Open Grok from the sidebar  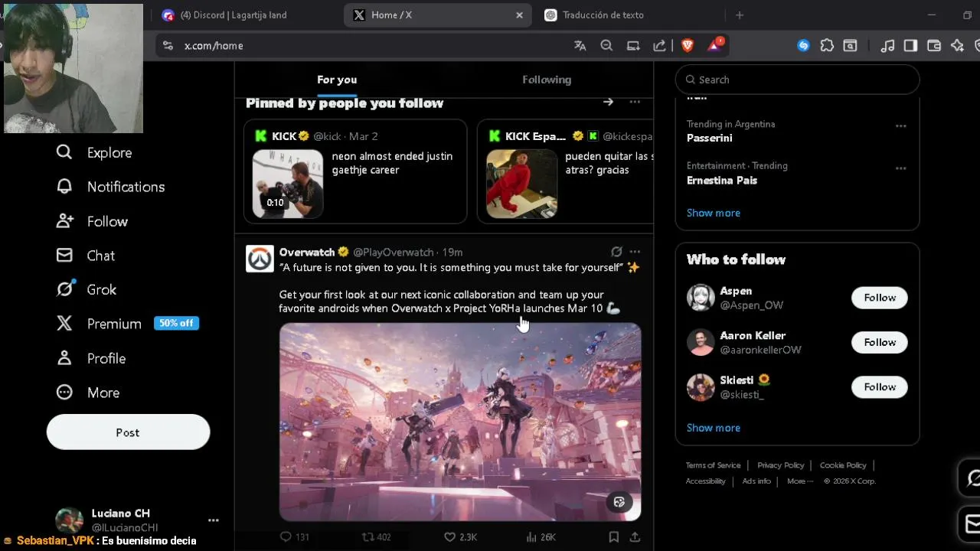click(86, 289)
